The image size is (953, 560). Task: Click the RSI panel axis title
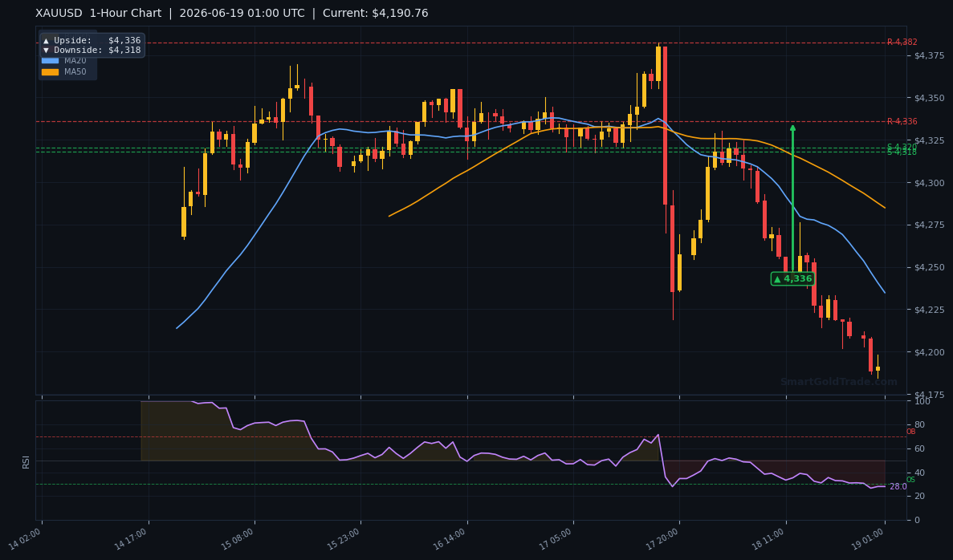click(x=26, y=461)
